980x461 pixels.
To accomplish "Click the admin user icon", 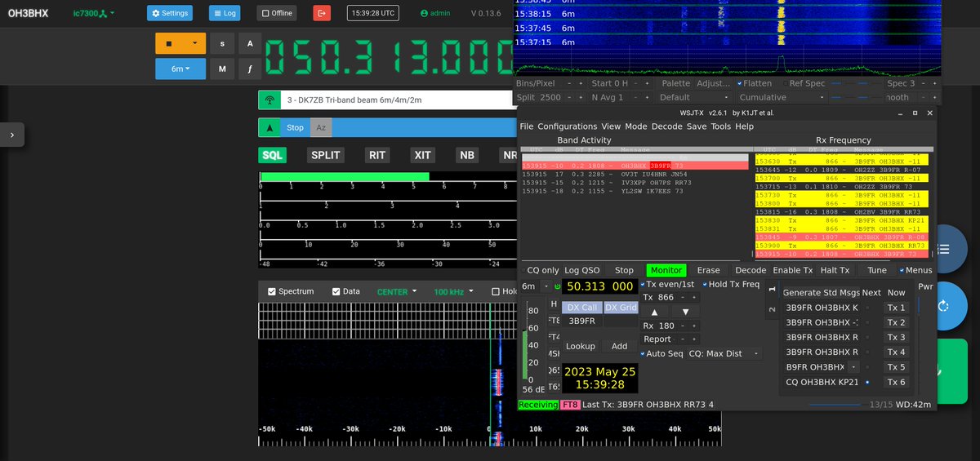I will (424, 14).
